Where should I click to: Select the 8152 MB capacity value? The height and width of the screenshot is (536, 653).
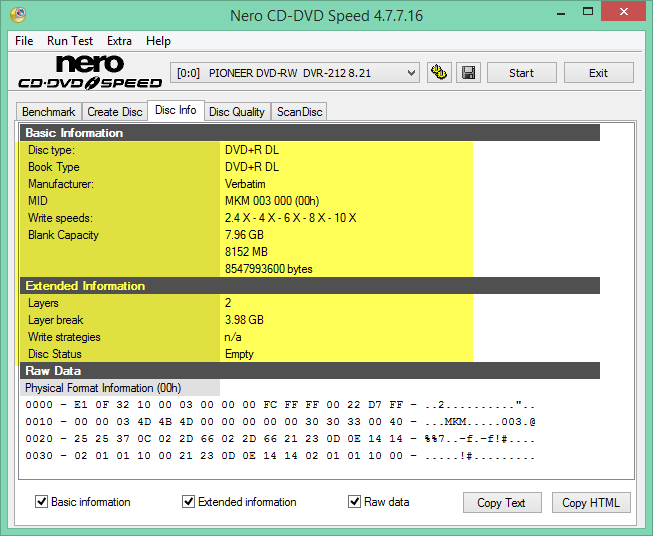pyautogui.click(x=246, y=252)
